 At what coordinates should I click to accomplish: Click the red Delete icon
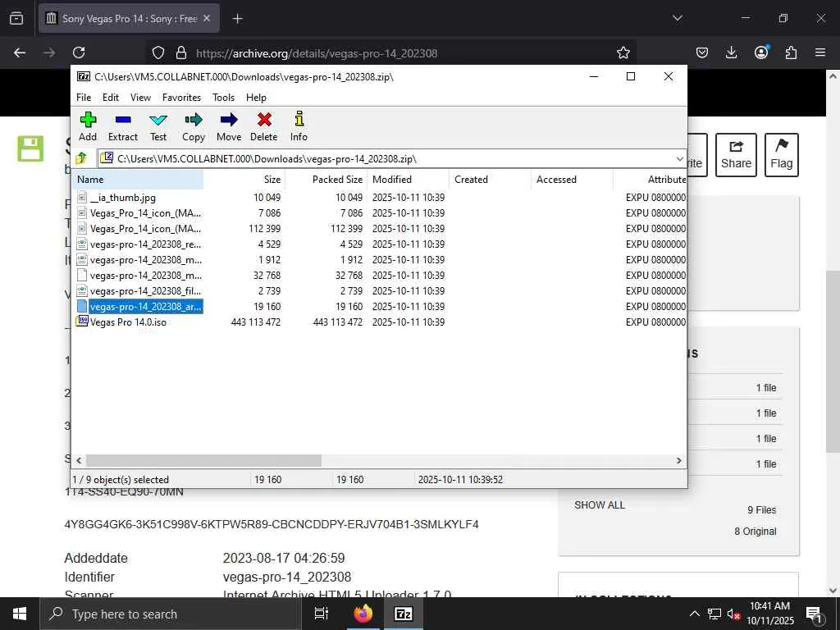click(264, 126)
